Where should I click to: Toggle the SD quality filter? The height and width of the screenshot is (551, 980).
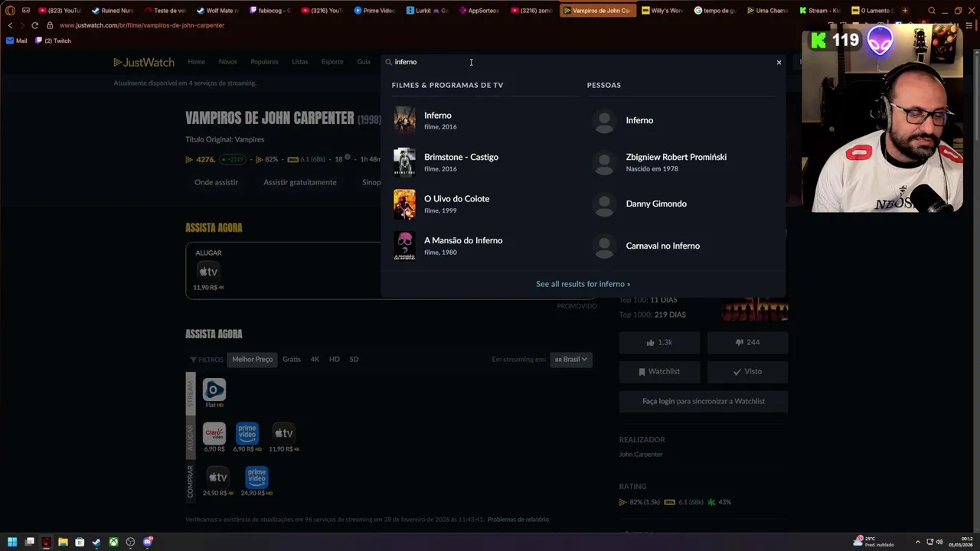click(x=354, y=360)
